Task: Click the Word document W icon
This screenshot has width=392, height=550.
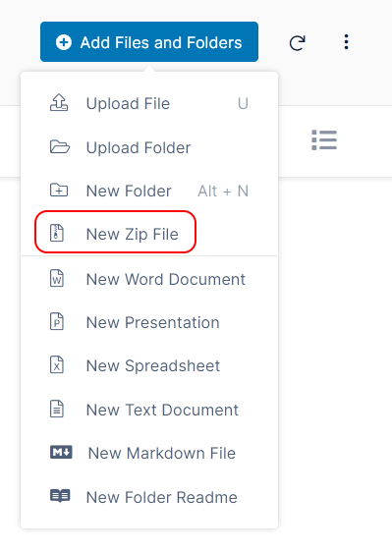Action: 57,279
